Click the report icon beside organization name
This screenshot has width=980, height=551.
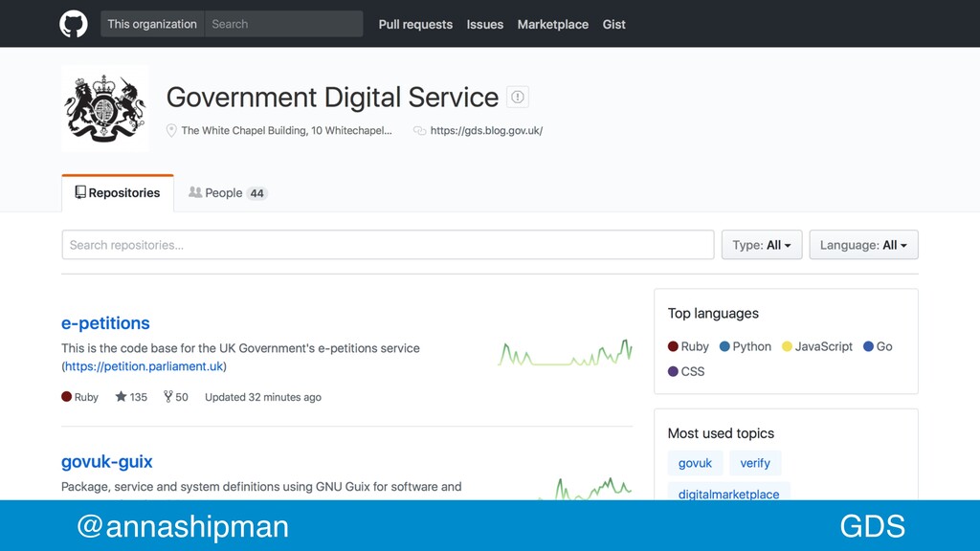tap(518, 97)
